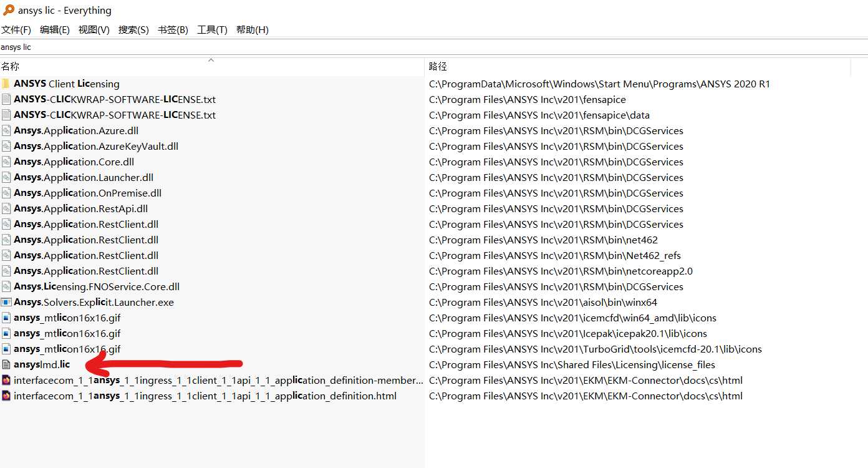The height and width of the screenshot is (468, 868).
Task: Click text file icon in the fensapice\data row
Action: 6,115
